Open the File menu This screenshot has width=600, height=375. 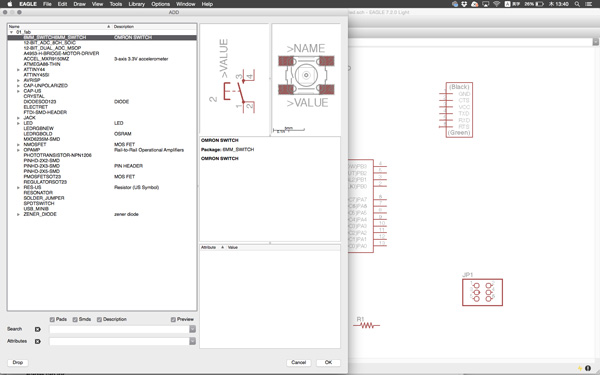pyautogui.click(x=47, y=4)
